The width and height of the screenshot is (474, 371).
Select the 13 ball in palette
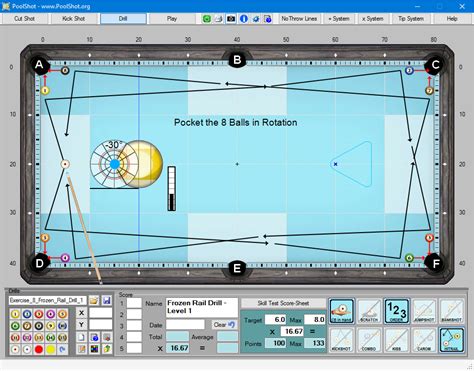[x=39, y=338]
